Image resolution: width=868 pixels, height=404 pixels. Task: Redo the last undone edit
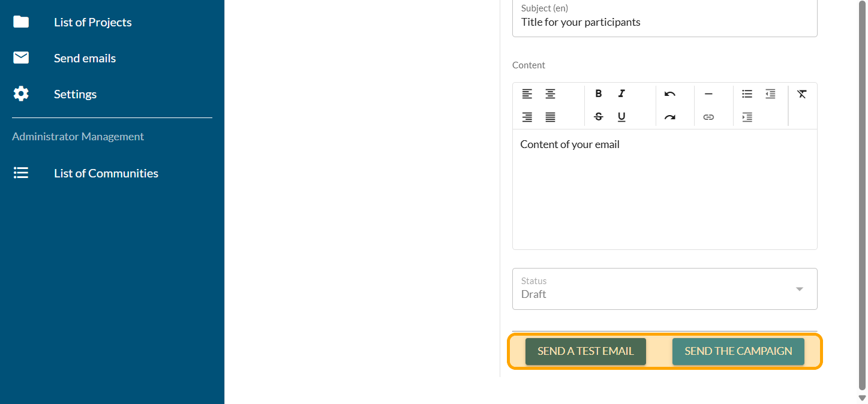click(x=670, y=117)
